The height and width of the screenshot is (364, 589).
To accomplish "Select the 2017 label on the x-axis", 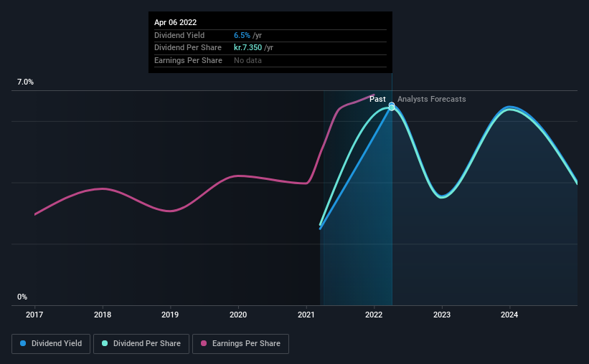I will coord(34,315).
